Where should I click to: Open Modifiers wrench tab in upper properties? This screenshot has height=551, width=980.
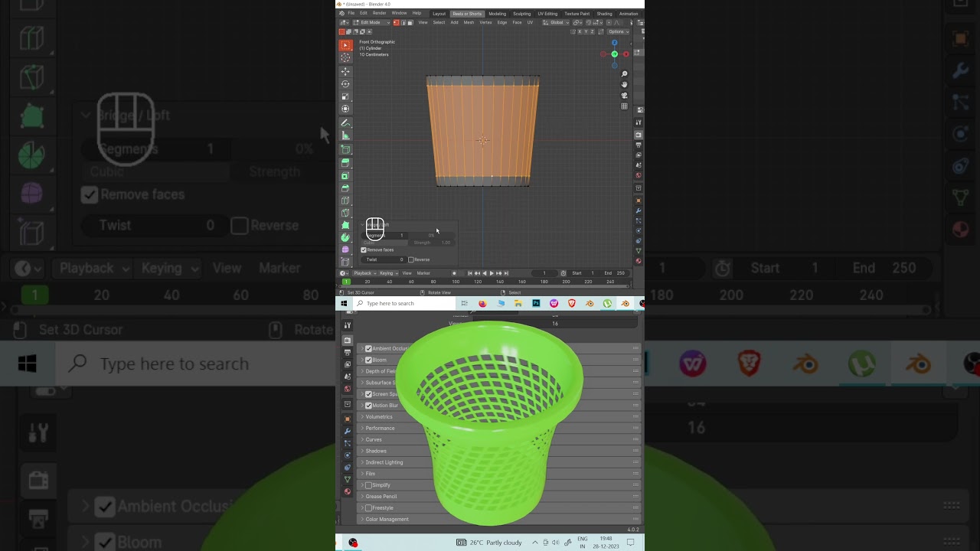click(639, 210)
